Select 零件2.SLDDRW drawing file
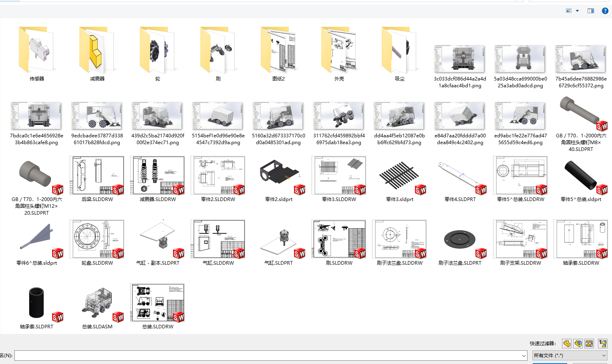This screenshot has height=364, width=612. pos(218,179)
